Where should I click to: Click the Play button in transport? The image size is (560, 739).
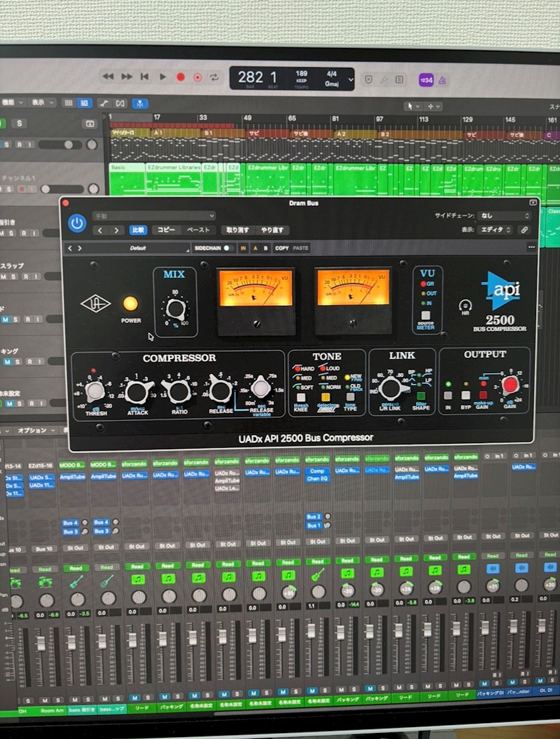pyautogui.click(x=162, y=77)
